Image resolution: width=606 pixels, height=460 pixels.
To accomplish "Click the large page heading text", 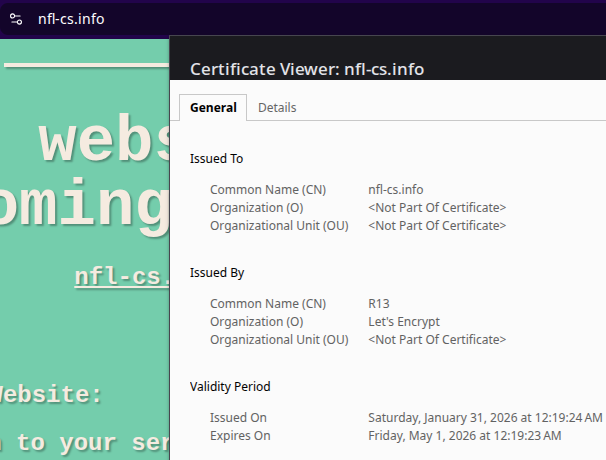I will pos(100,145).
